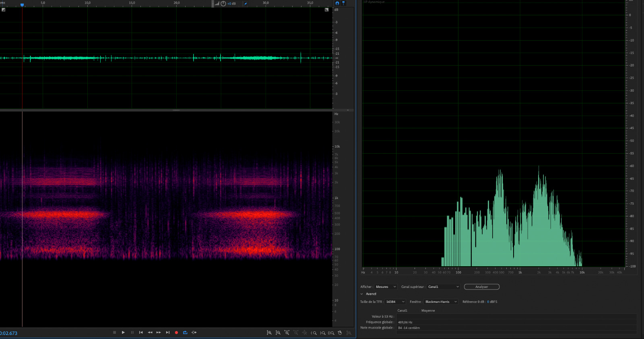Zoom out amplitude with magnifier icon
The width and height of the screenshot is (644, 339).
pos(278,333)
